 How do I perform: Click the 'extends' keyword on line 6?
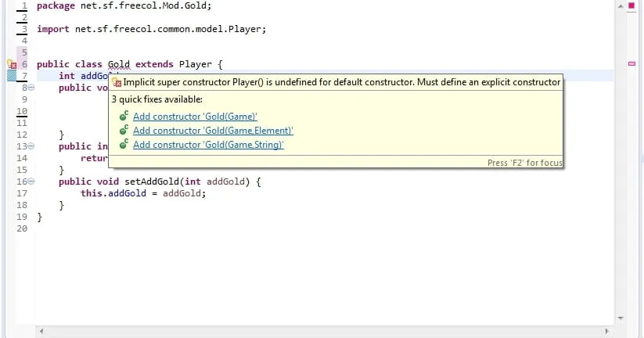tap(154, 64)
